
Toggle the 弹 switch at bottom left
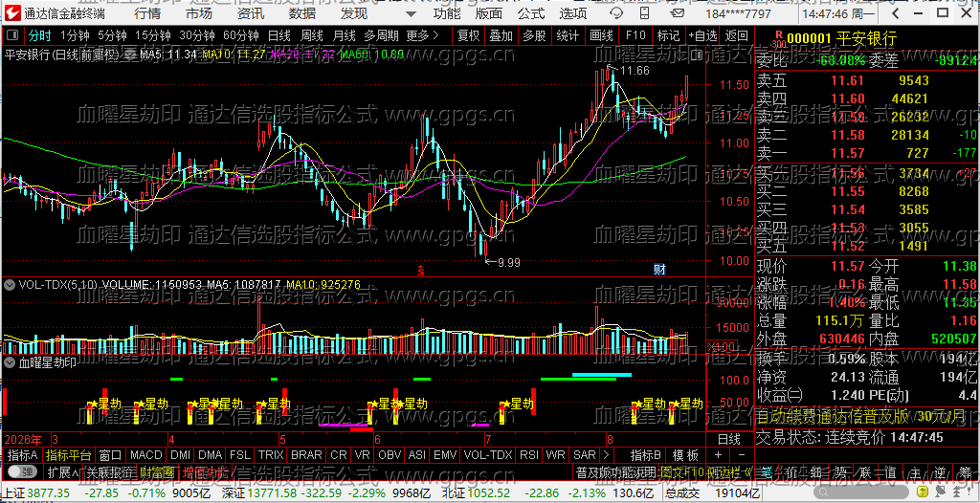click(x=23, y=471)
